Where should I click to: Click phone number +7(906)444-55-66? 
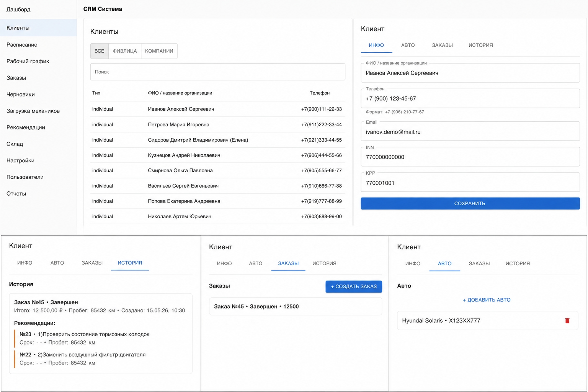pos(321,155)
